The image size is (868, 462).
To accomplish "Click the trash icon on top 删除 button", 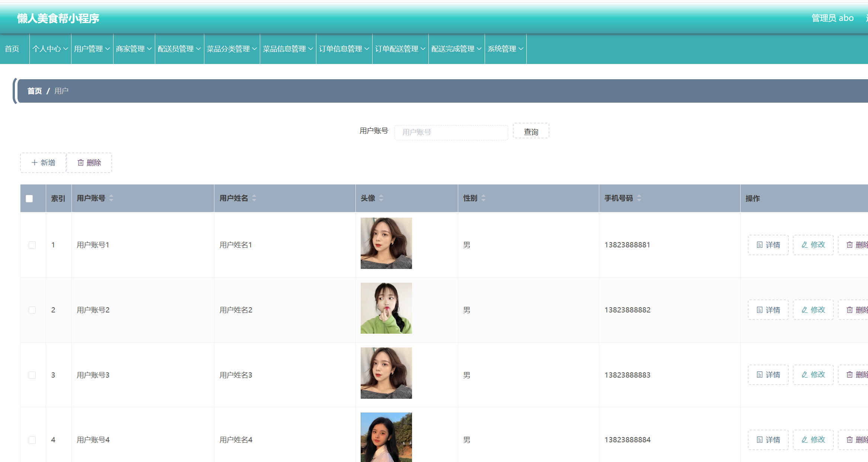I will click(80, 163).
